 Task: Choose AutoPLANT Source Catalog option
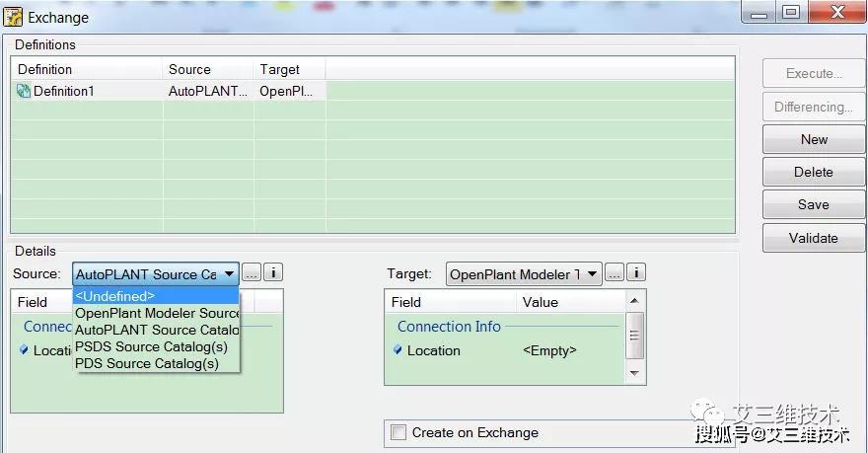(156, 330)
